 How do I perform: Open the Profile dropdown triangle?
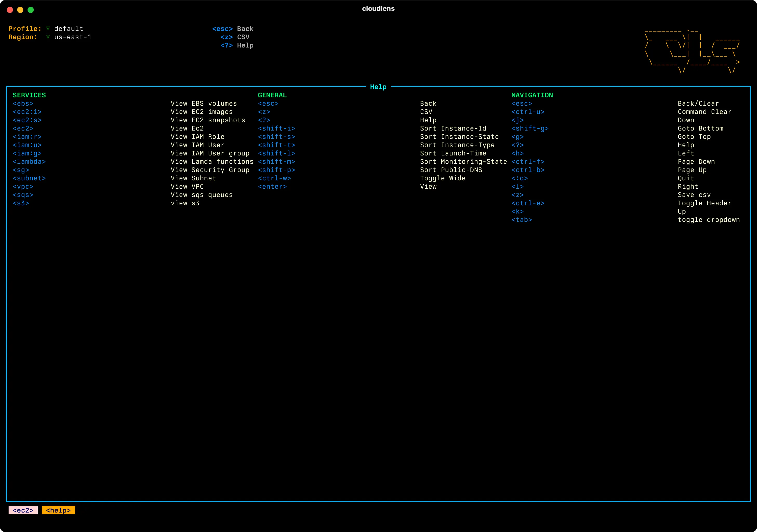48,29
